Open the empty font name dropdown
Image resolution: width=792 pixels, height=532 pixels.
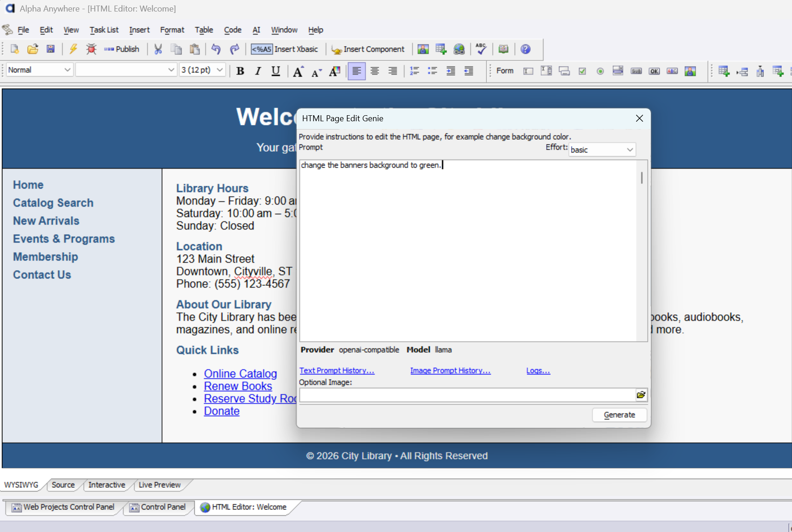click(x=126, y=70)
